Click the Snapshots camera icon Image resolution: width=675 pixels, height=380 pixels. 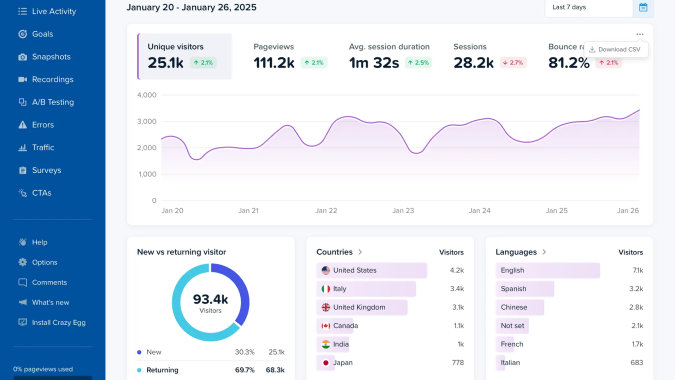pos(22,57)
